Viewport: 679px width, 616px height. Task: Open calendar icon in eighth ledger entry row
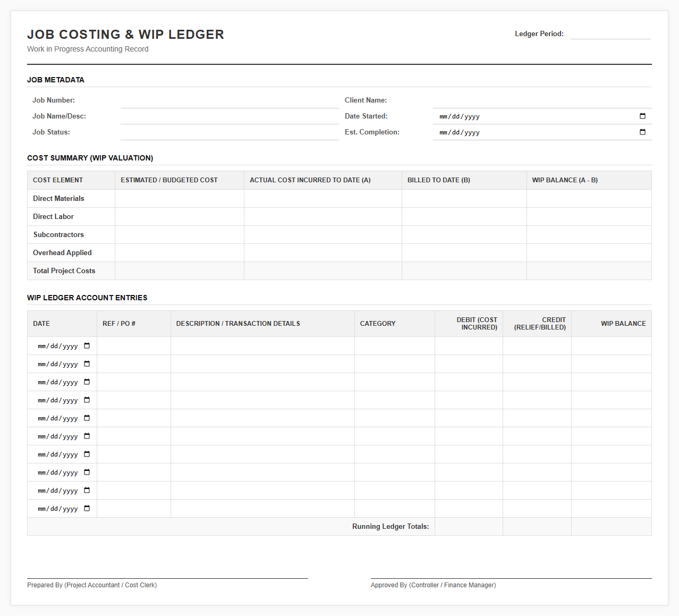pos(87,472)
